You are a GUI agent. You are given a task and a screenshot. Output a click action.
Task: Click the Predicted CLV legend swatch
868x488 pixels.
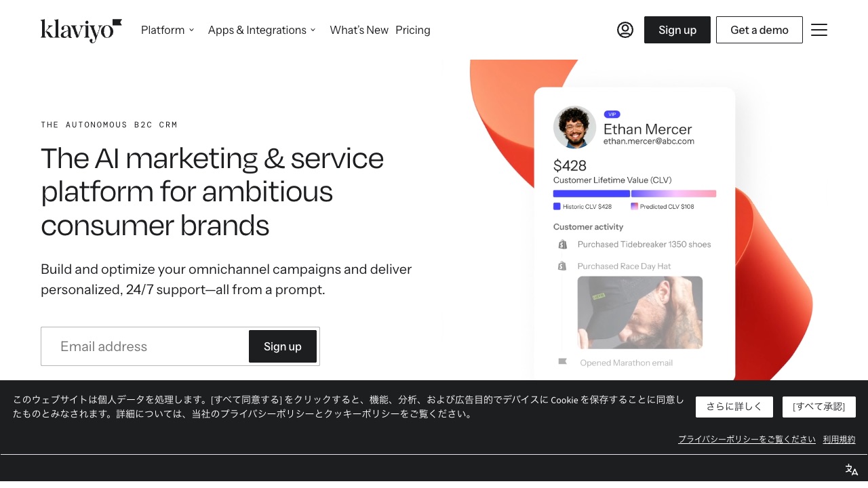(634, 206)
